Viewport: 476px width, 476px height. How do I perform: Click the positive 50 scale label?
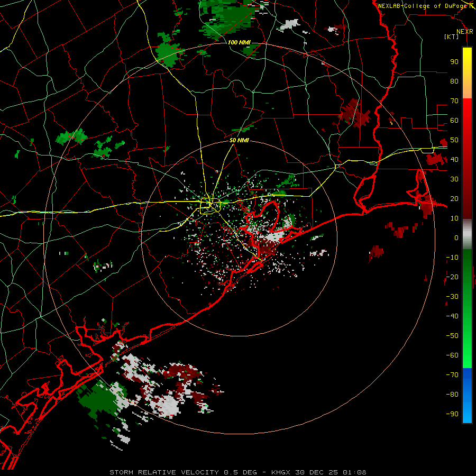(x=454, y=140)
